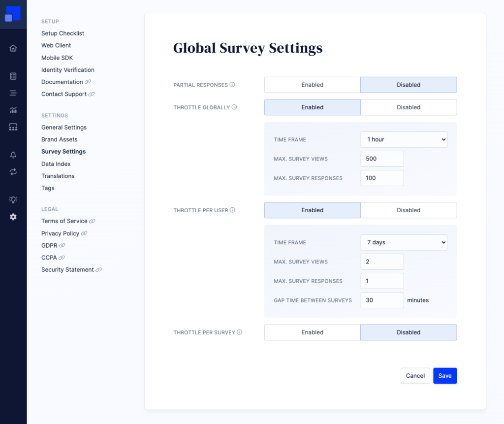
Task: Click the info icon beside Partial Responses
Action: coord(232,85)
